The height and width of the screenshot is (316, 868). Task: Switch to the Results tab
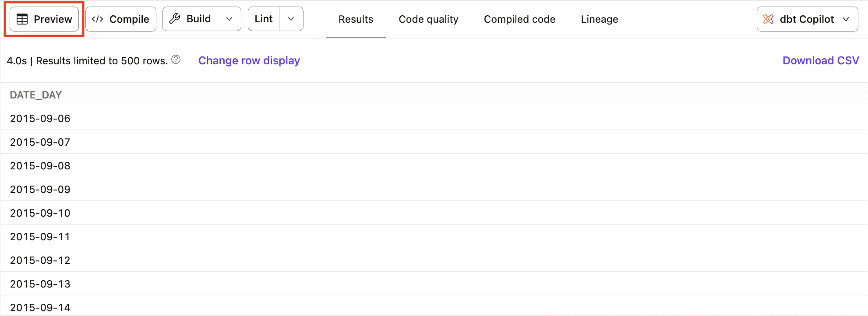[356, 19]
